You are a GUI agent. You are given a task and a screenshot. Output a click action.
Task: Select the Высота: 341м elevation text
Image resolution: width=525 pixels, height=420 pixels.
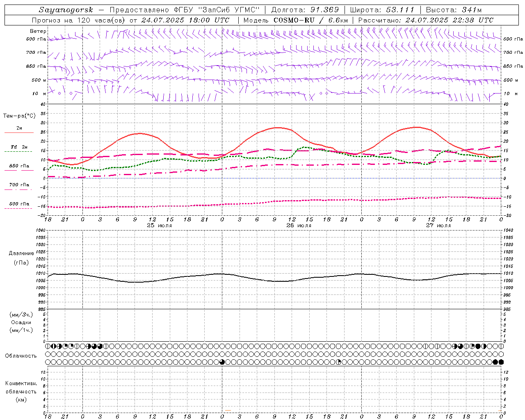[454, 10]
